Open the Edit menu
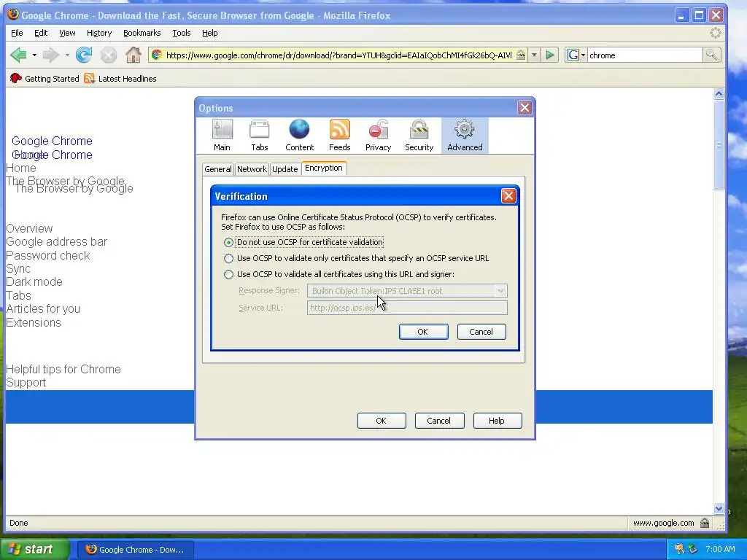 tap(41, 33)
